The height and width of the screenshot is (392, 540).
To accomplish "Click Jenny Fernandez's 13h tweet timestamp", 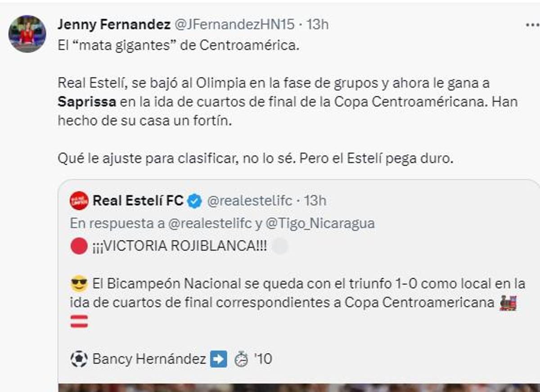I will [317, 24].
